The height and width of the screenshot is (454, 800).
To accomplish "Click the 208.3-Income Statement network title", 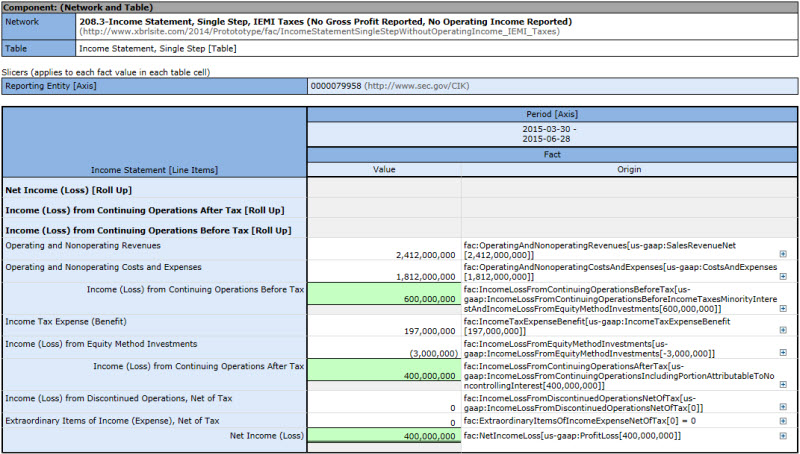I will click(326, 22).
